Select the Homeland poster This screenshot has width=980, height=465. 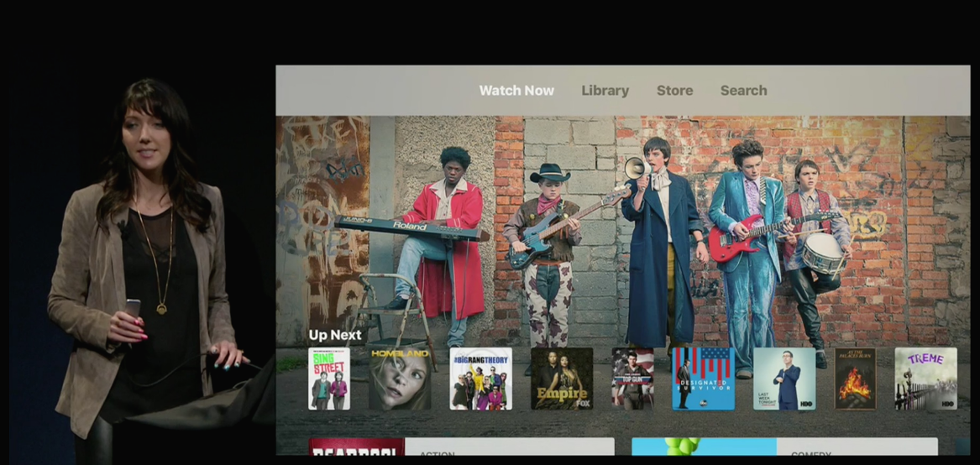(x=400, y=379)
